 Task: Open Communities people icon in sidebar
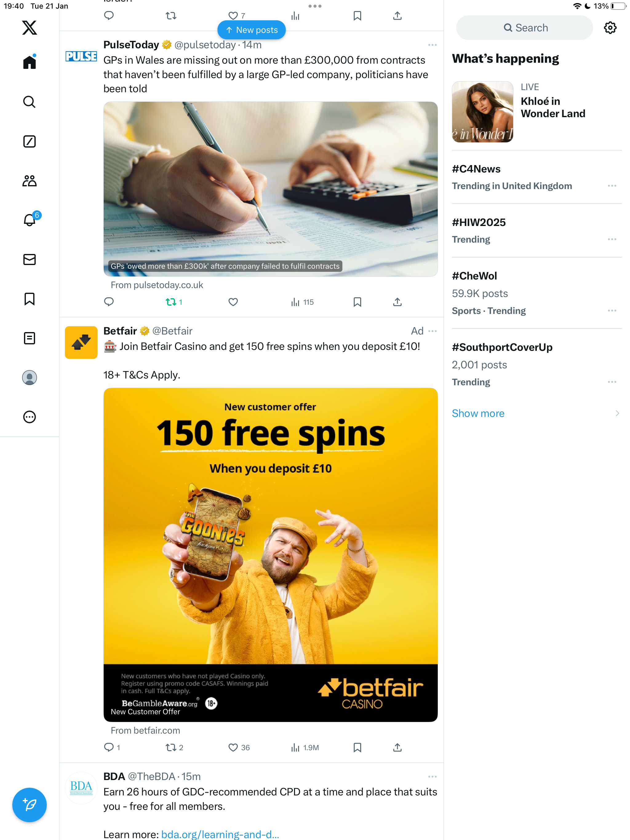click(x=29, y=181)
